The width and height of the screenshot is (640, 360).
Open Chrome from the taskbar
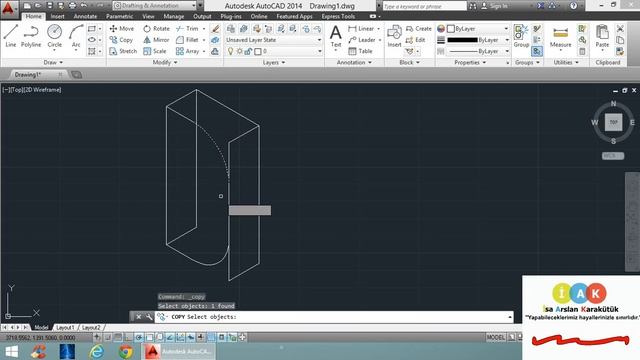click(x=126, y=351)
